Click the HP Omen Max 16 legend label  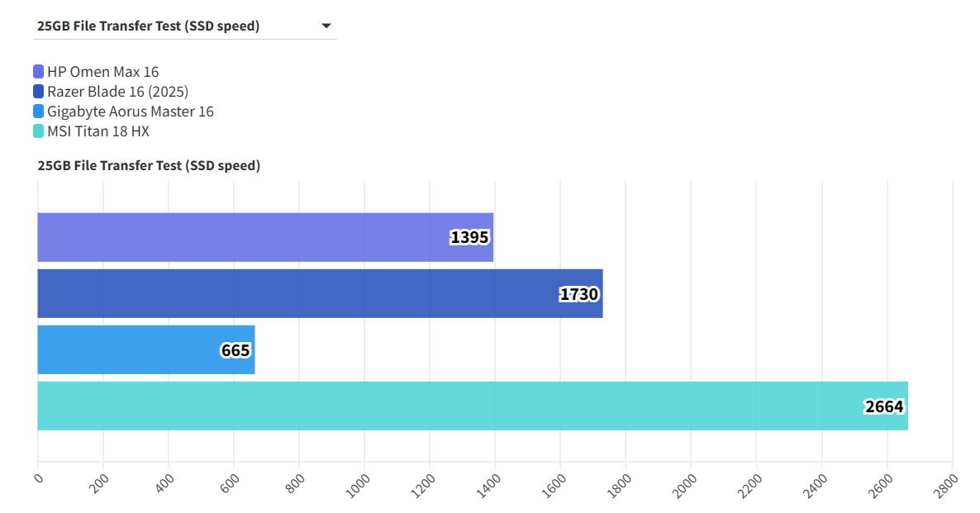coord(102,72)
